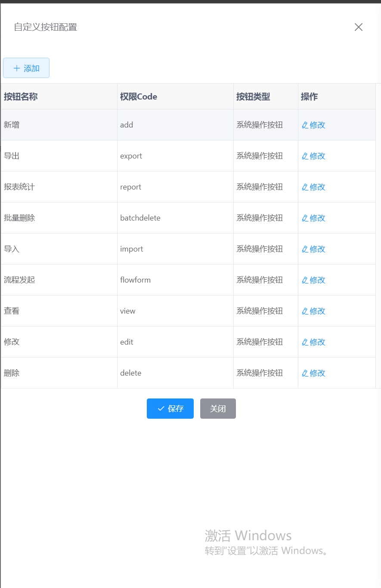Screen dimensions: 381x588
Task: Click the pencil icon beside batchdelete
Action: click(305, 218)
